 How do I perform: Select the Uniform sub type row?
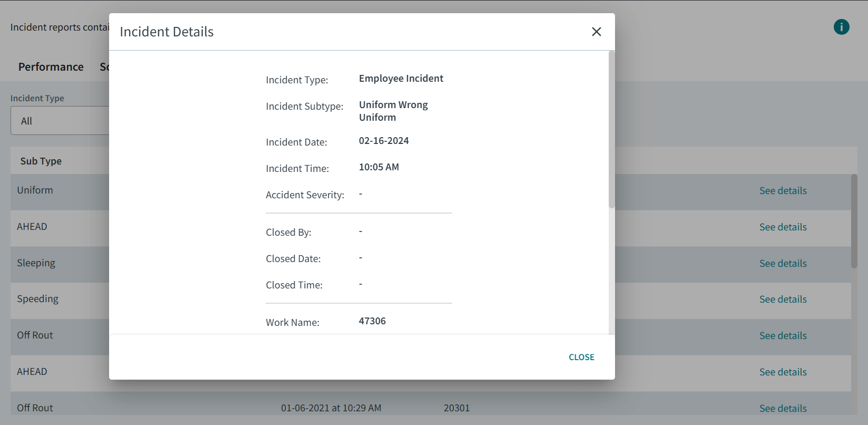click(35, 190)
